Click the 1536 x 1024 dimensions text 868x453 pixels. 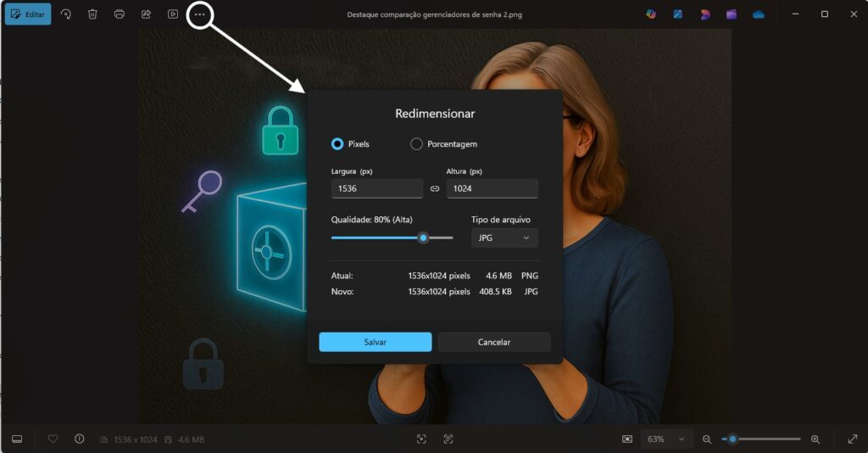(136, 439)
